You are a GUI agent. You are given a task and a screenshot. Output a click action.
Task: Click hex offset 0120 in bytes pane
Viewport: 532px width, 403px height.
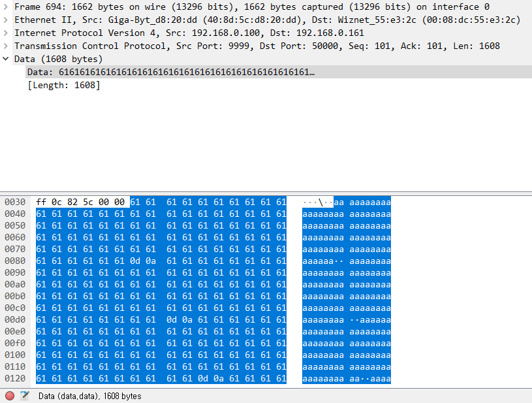[x=15, y=379]
